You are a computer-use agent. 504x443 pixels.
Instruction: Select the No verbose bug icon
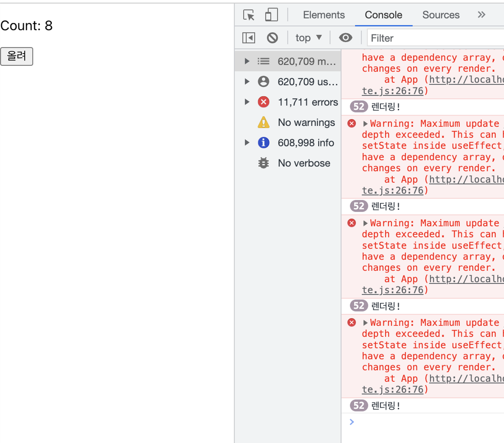click(264, 163)
